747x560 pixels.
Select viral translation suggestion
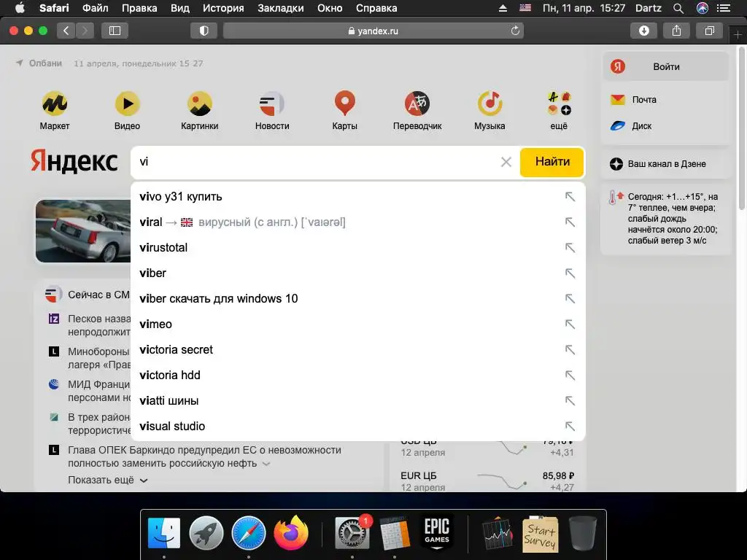click(357, 222)
